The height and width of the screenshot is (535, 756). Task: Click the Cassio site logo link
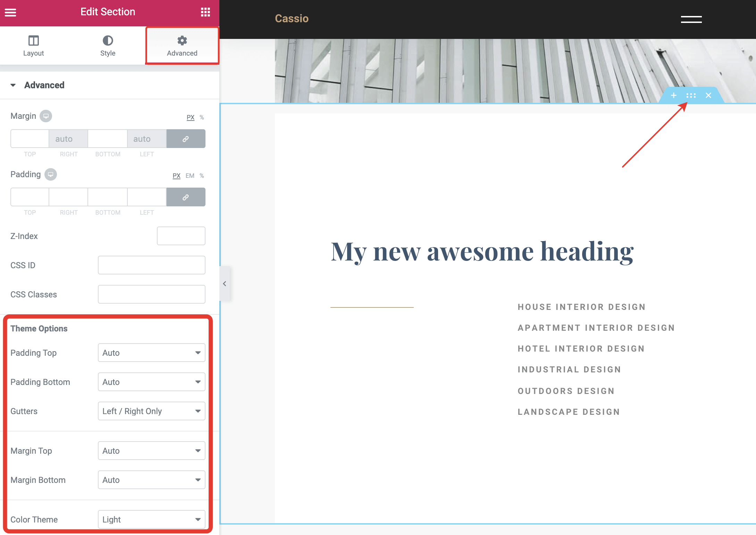tap(292, 18)
